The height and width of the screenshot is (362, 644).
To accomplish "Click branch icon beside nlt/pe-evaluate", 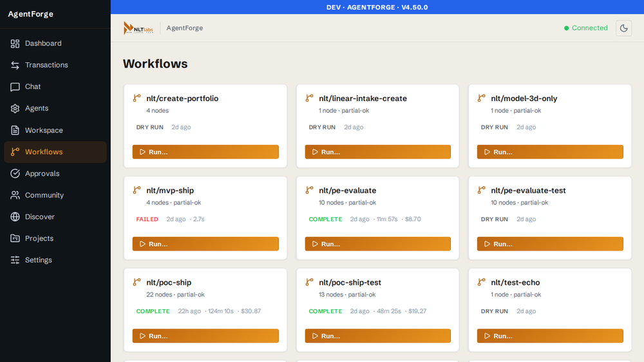I will click(x=309, y=190).
